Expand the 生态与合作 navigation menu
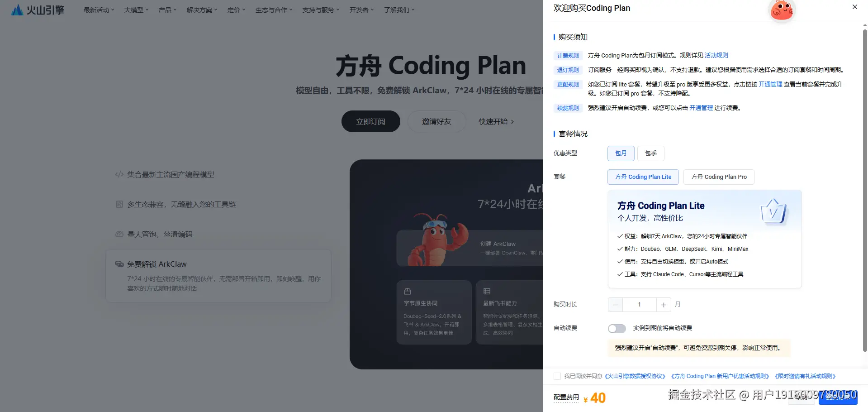 pyautogui.click(x=274, y=10)
